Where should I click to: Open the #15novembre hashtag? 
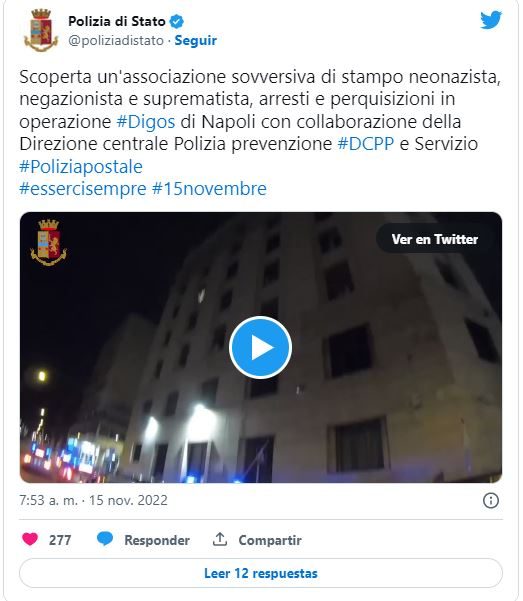(x=209, y=189)
